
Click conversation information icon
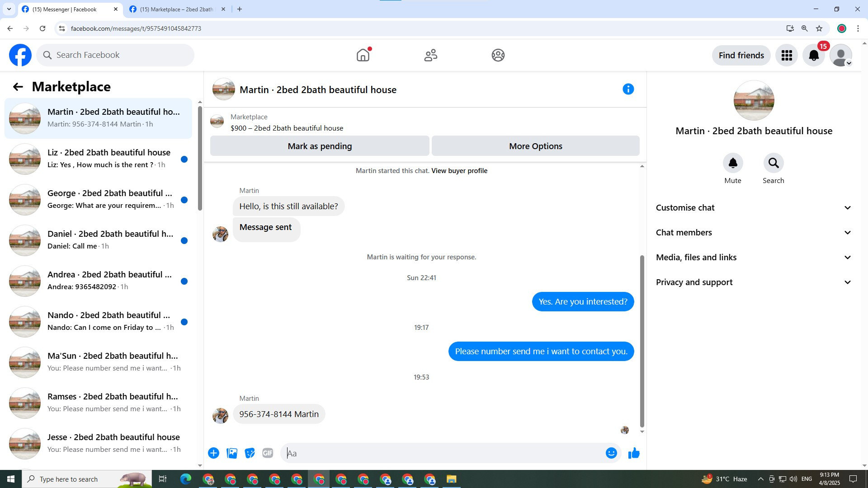click(628, 89)
